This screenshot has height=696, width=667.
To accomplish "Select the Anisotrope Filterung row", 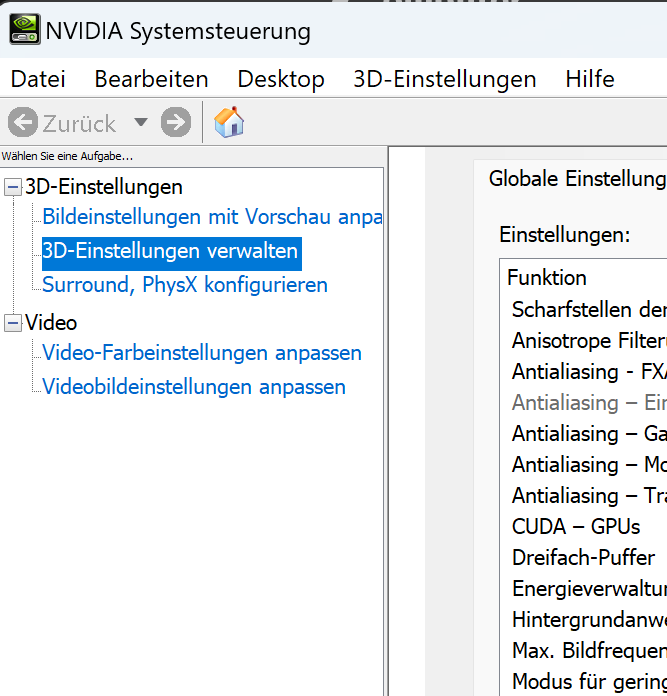I will (588, 341).
